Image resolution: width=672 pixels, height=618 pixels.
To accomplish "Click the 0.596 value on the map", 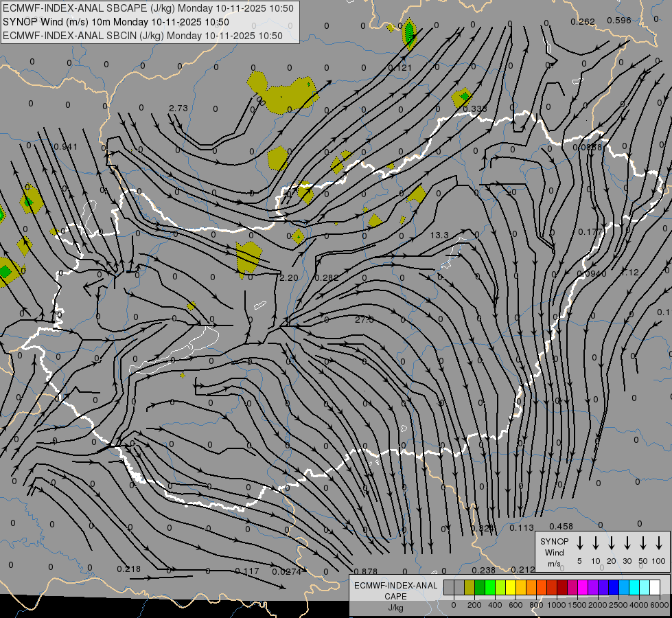I will click(619, 20).
